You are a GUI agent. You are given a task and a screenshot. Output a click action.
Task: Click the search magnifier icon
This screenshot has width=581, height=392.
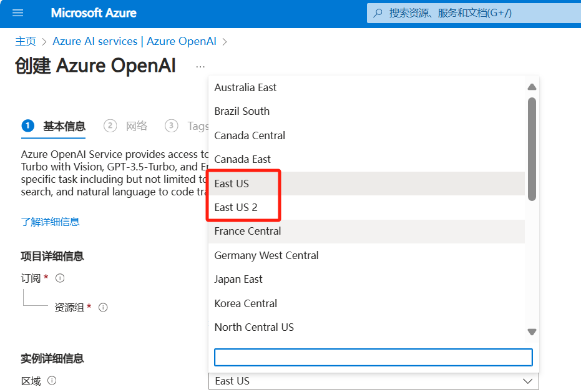tap(378, 12)
